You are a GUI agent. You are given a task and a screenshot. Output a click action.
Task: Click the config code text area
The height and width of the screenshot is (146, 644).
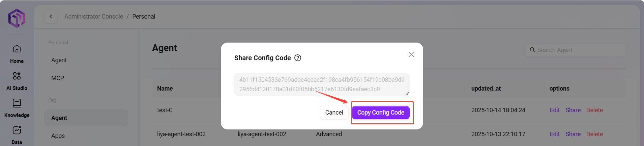[x=322, y=84]
